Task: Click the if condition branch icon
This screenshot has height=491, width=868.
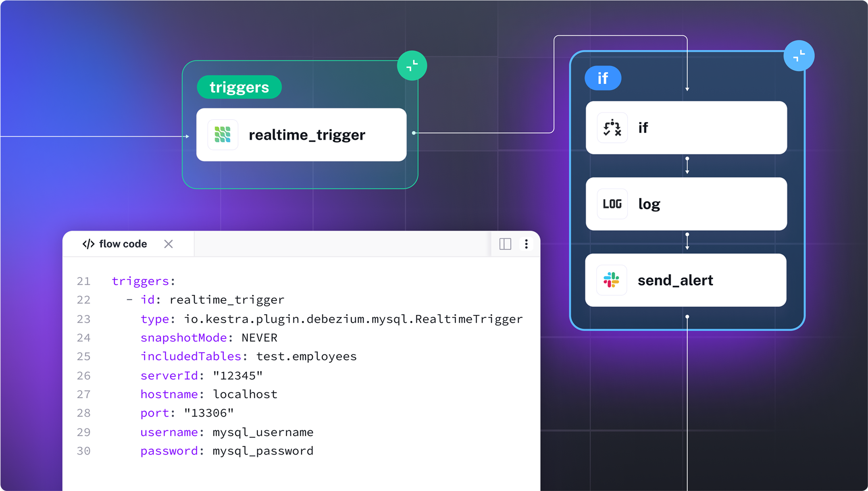Action: [x=612, y=128]
